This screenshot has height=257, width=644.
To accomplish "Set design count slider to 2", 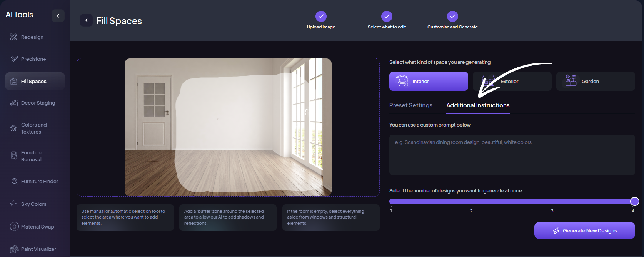I will point(471,201).
